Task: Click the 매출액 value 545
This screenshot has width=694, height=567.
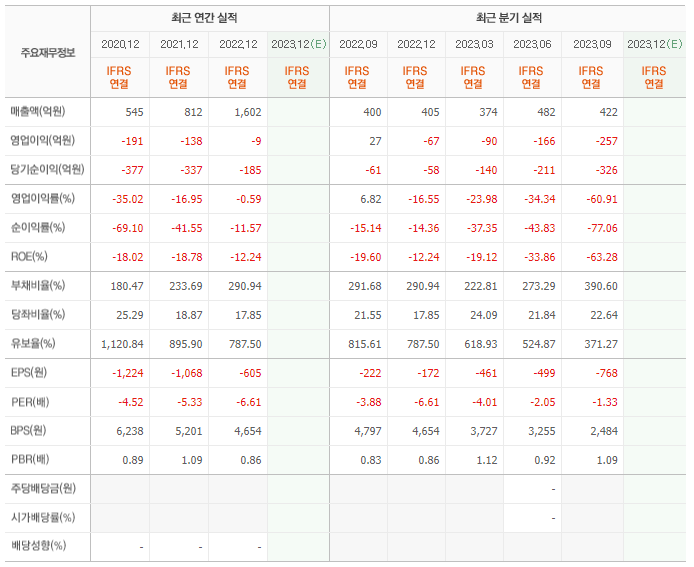Action: [134, 112]
